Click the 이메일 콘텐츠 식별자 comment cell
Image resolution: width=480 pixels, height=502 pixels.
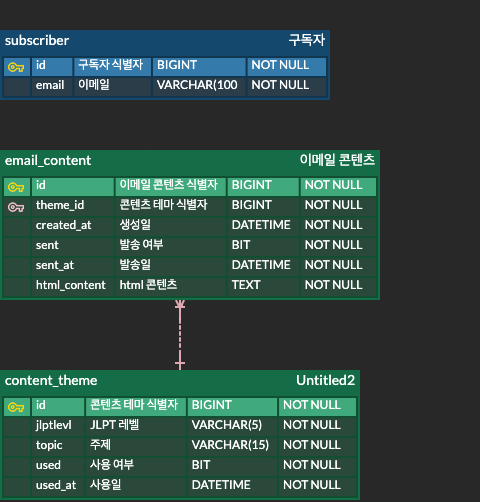[x=170, y=187]
